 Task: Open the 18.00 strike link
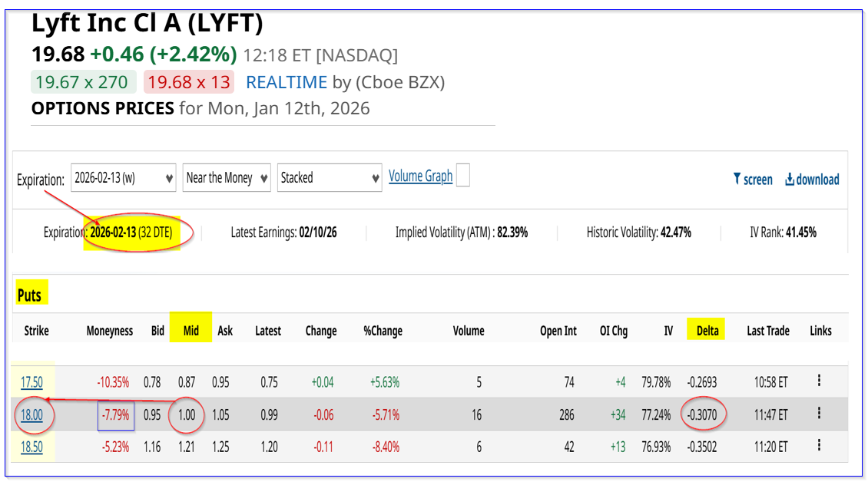31,414
